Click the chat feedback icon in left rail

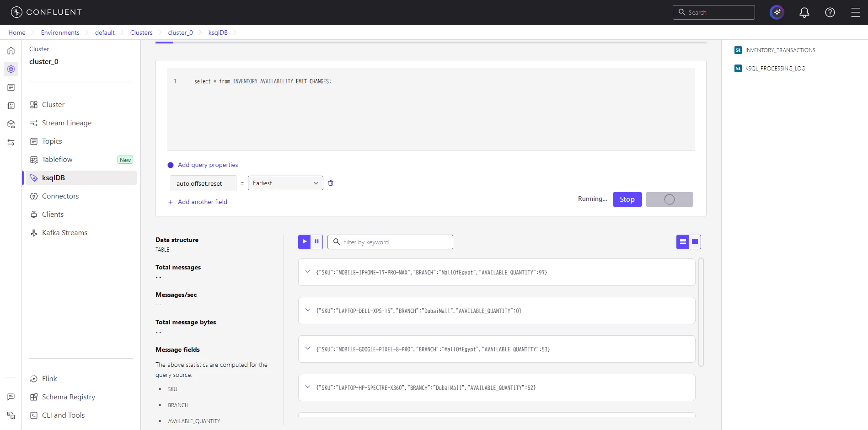[x=11, y=397]
